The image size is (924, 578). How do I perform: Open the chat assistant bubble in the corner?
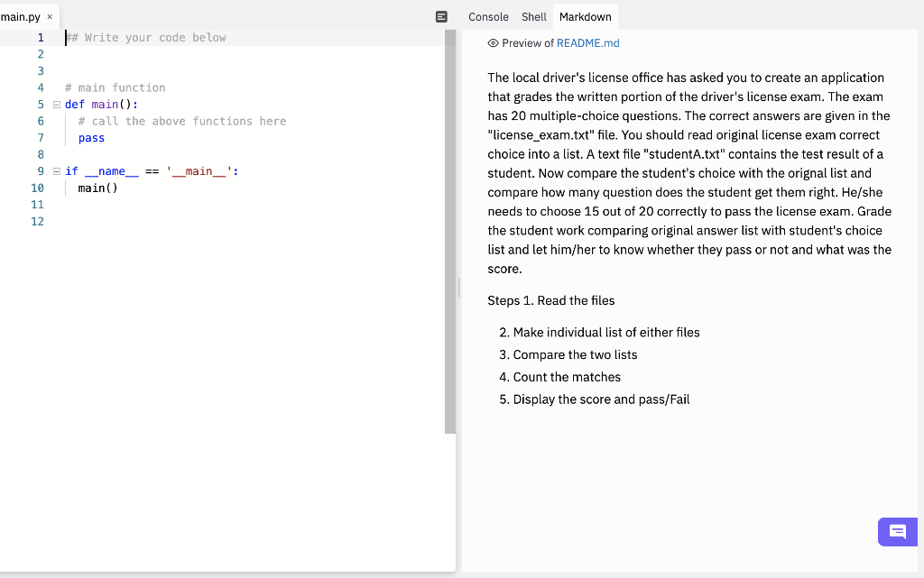point(897,532)
